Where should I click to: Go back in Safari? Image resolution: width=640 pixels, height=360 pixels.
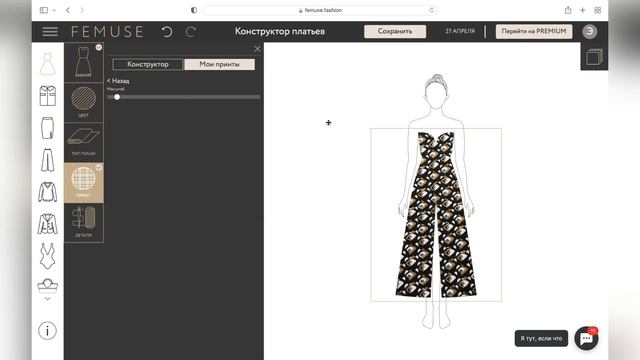click(68, 10)
